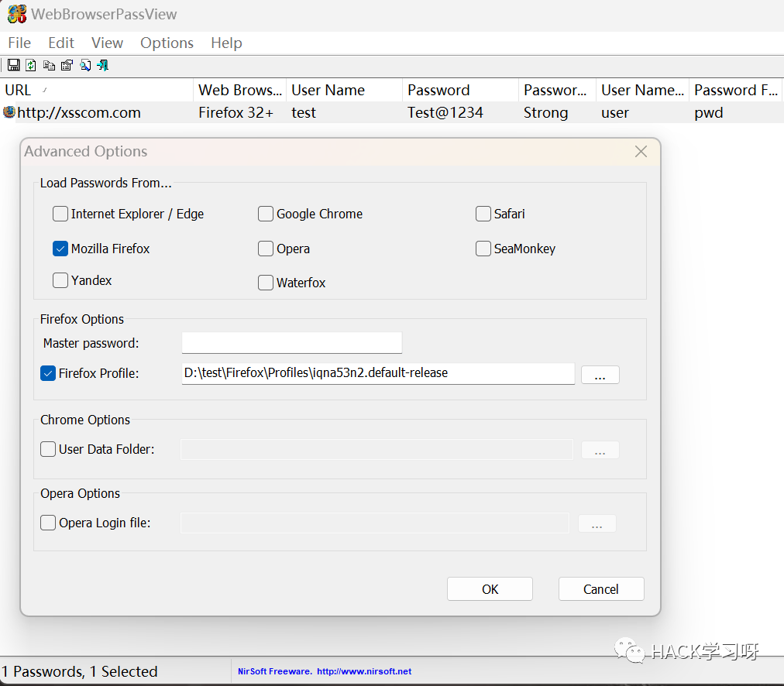Click the Password Strength column header

point(558,90)
